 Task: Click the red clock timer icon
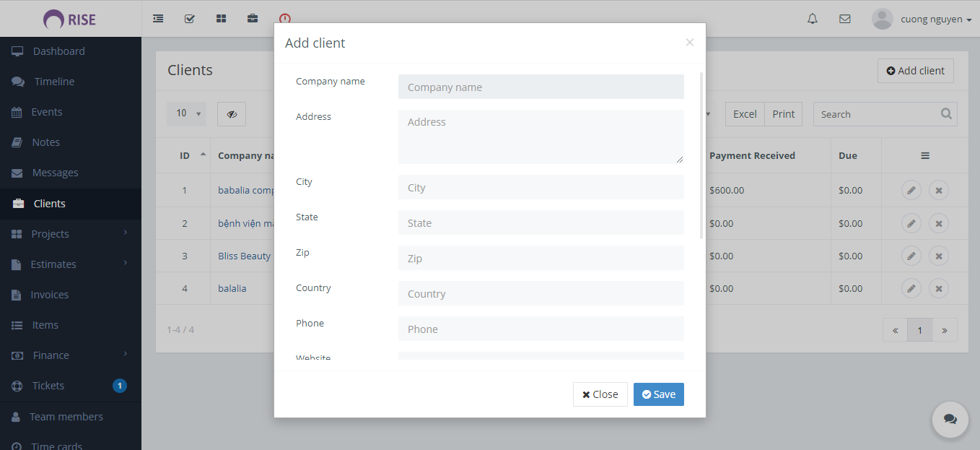pos(285,19)
